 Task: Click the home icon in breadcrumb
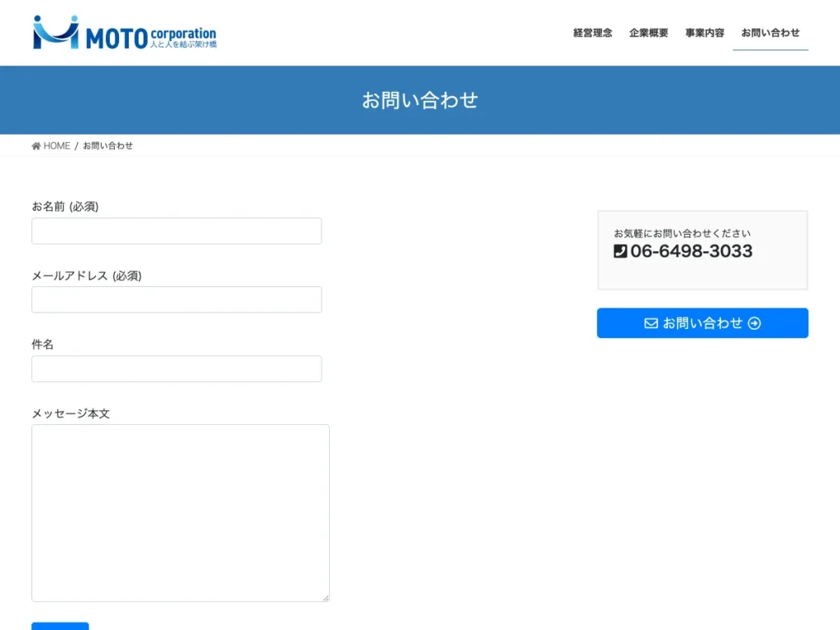36,146
